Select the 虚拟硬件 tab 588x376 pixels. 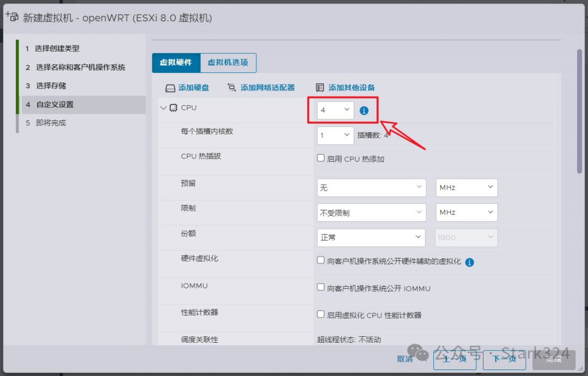[x=176, y=63]
